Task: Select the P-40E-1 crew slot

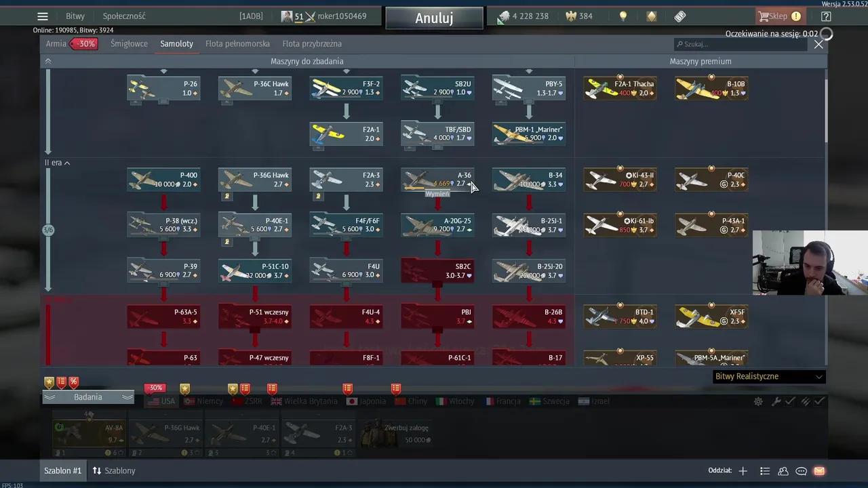Action: 242,434
